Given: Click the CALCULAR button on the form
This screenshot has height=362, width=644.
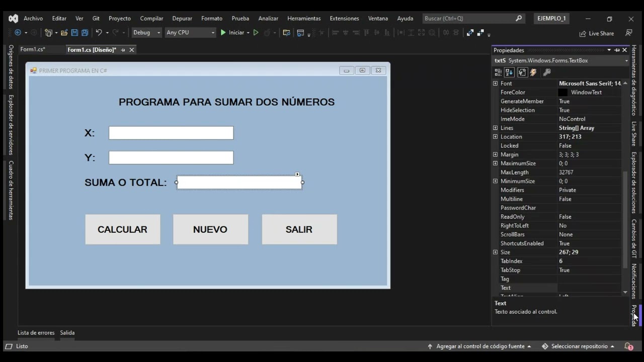Looking at the screenshot, I should click(123, 229).
